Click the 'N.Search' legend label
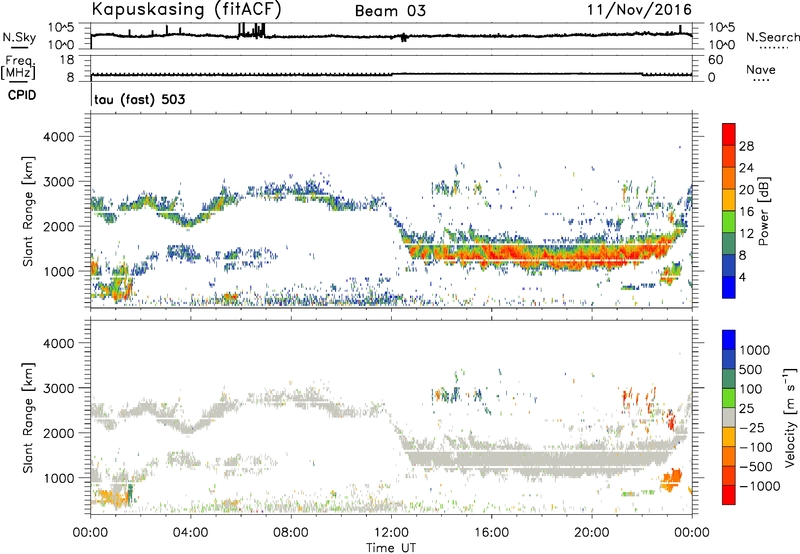The width and height of the screenshot is (800, 554). tap(772, 37)
